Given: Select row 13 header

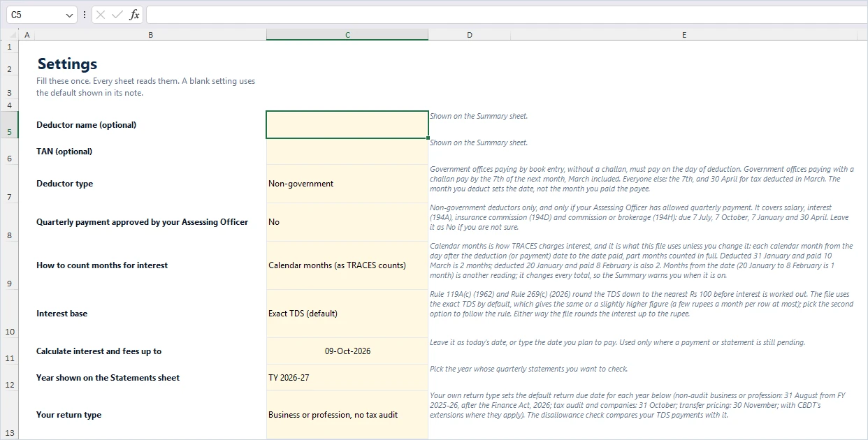Looking at the screenshot, I should click(x=10, y=415).
